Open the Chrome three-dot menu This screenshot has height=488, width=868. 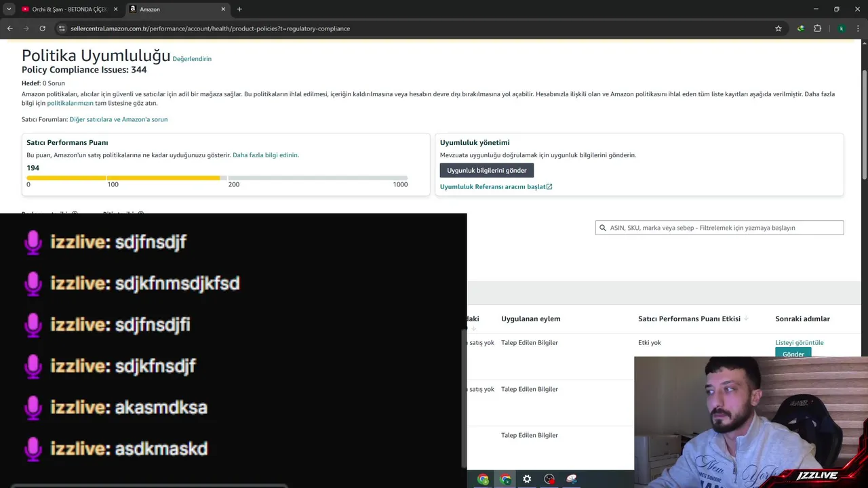click(x=859, y=28)
